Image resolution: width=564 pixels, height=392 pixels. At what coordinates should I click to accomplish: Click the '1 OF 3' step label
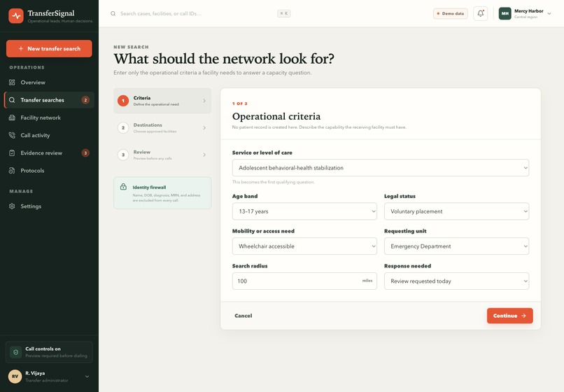tap(239, 104)
